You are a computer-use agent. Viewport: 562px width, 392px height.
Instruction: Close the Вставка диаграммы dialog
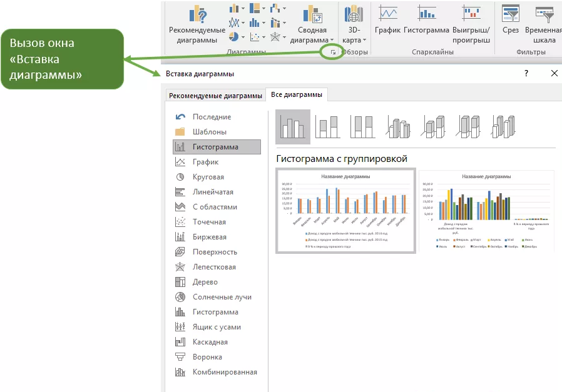click(x=554, y=73)
